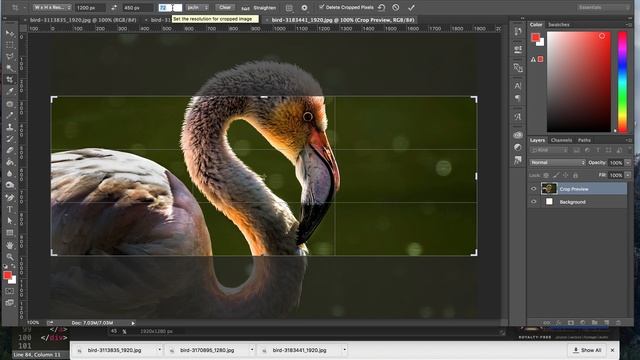The image size is (640, 360).
Task: Select the Zoom tool in the toolbox
Action: (x=10, y=257)
